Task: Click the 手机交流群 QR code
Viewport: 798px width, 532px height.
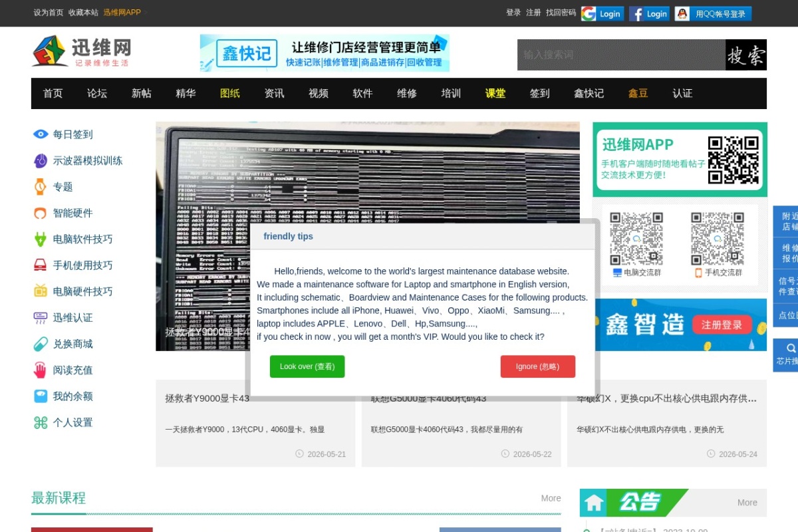Action: [x=717, y=238]
